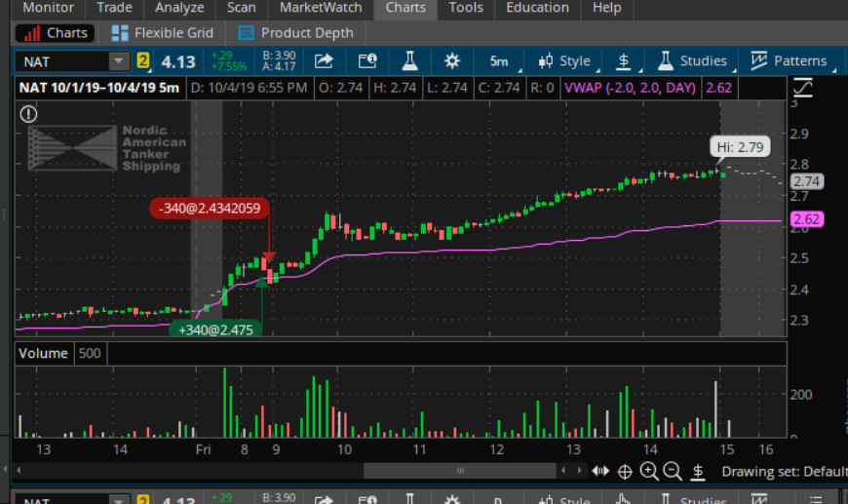Viewport: 848px width, 504px height.
Task: Open the Studies menu
Action: tap(694, 61)
